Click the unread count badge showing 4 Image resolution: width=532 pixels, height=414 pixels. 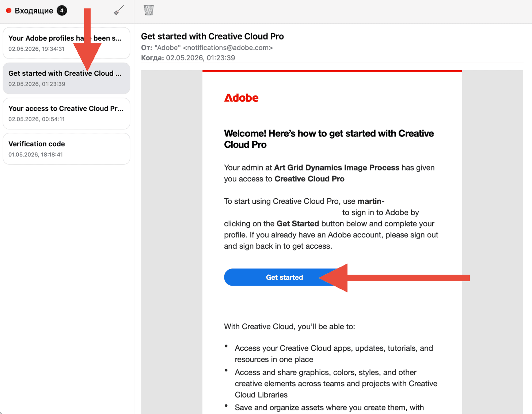tap(62, 11)
